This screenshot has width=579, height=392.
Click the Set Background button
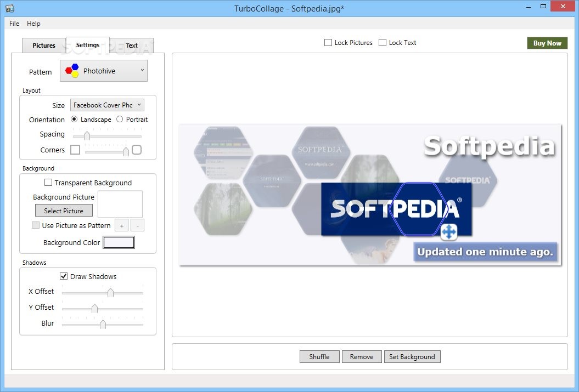click(x=413, y=356)
